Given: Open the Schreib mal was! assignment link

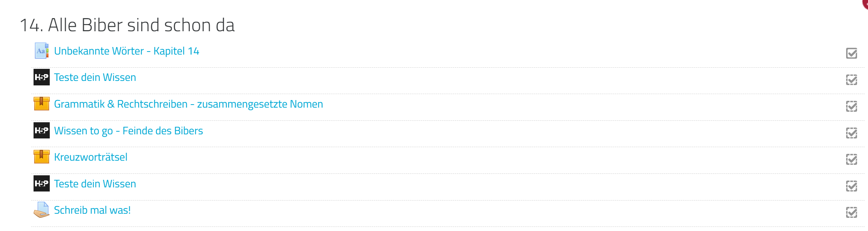Looking at the screenshot, I should pyautogui.click(x=92, y=210).
